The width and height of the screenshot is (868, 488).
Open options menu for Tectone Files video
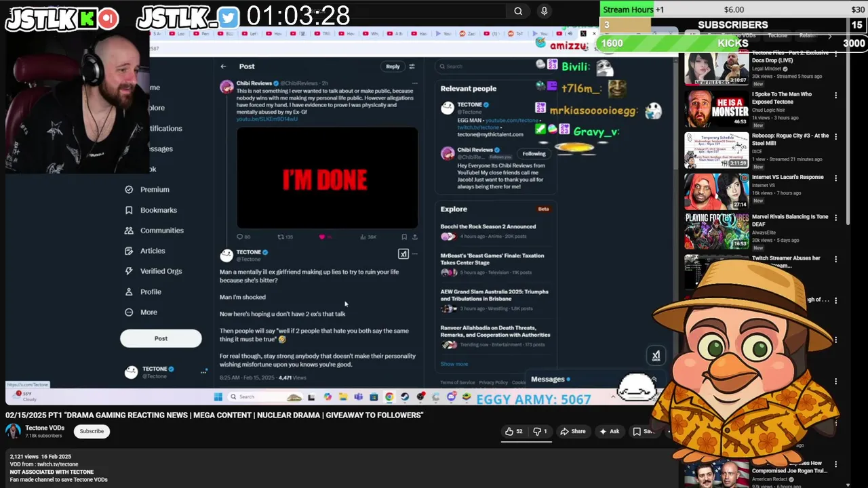click(x=835, y=54)
